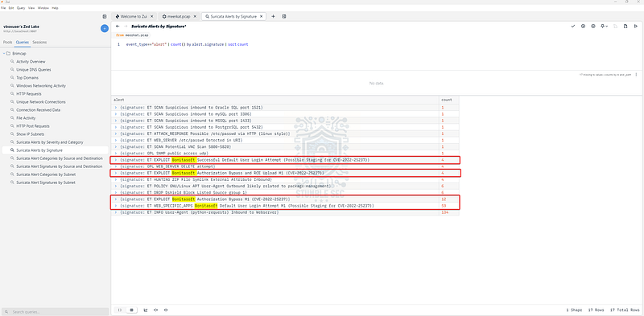Click the collapse all icon in footer

point(166,310)
